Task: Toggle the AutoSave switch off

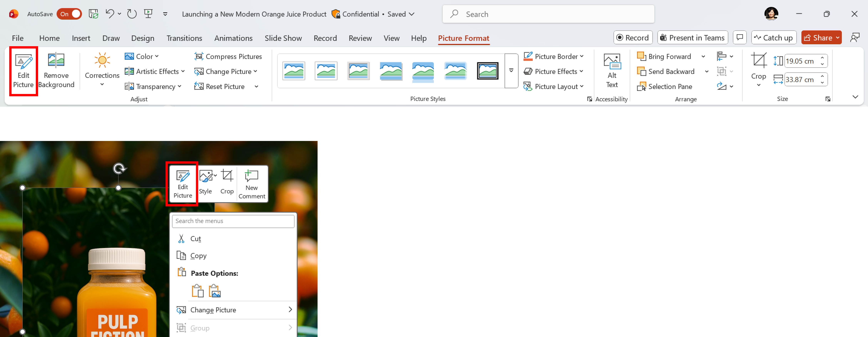Action: tap(69, 14)
